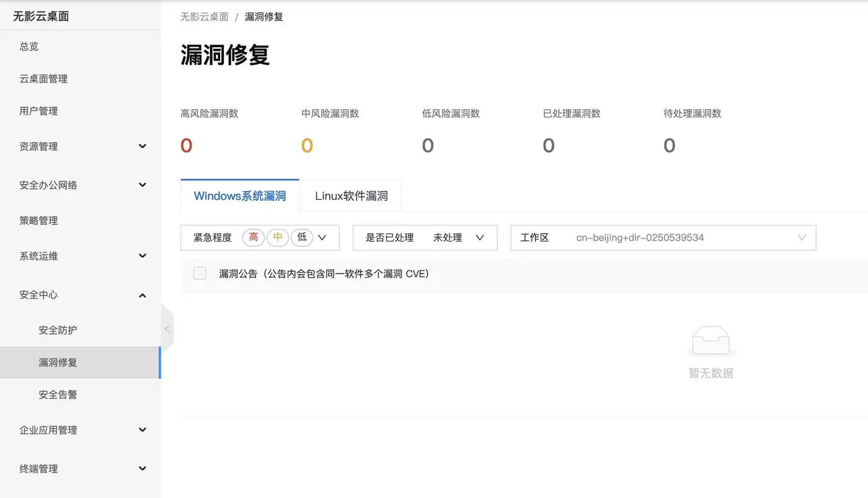
Task: Toggle the 中 severity filter tag
Action: (x=278, y=238)
